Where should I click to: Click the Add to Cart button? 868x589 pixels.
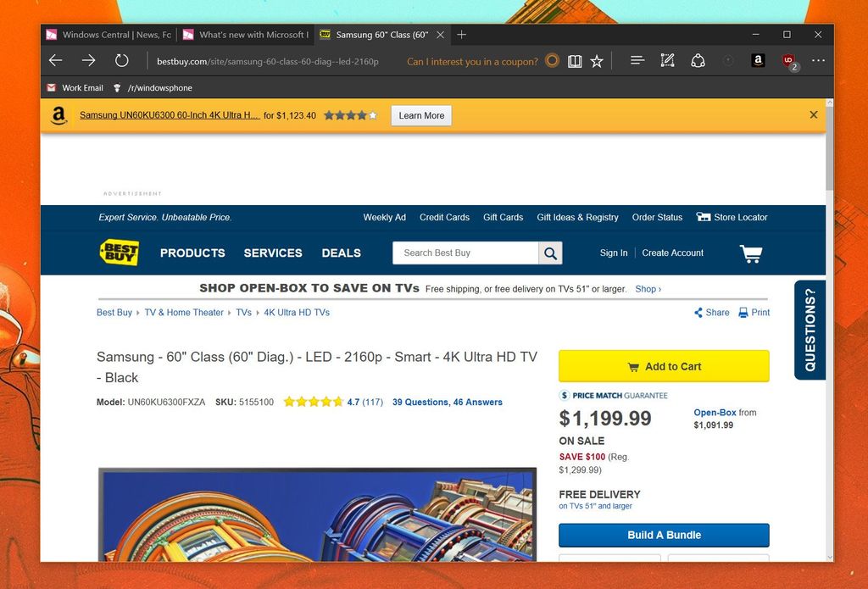click(664, 365)
